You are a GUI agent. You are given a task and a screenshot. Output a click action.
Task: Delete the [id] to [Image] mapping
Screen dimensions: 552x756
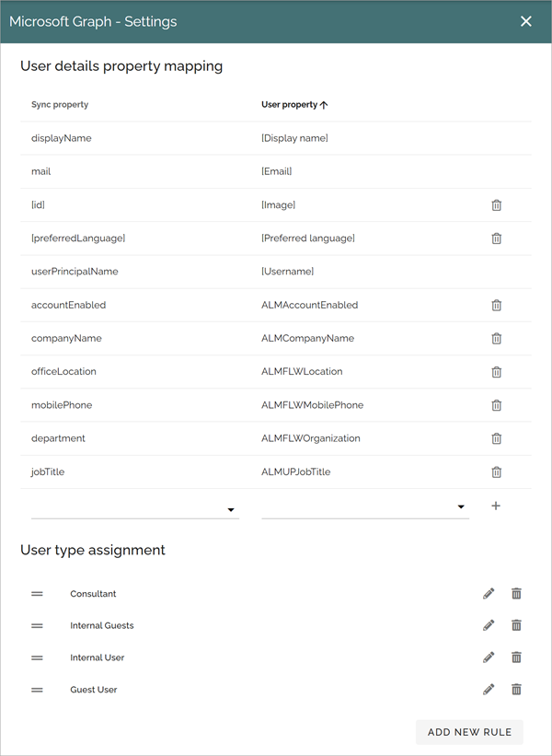click(496, 205)
